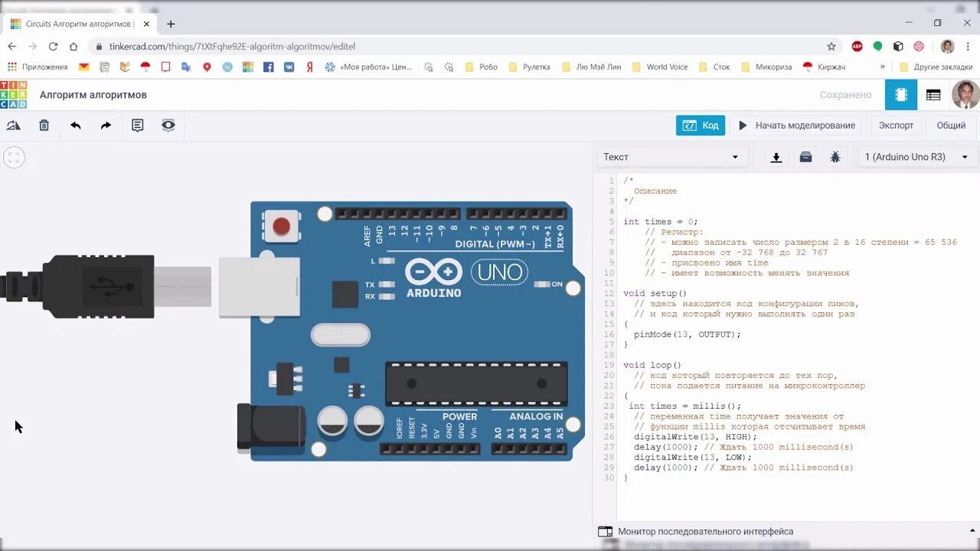Screen dimensions: 980x551
Task: Go back in browser history
Action: [11, 46]
